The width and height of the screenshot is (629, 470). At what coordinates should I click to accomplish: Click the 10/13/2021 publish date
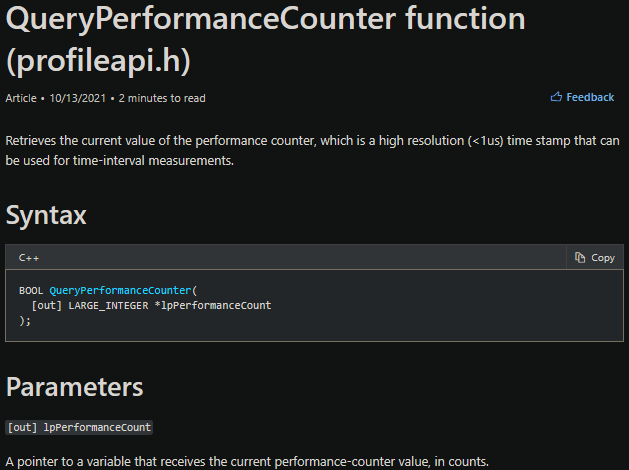78,98
